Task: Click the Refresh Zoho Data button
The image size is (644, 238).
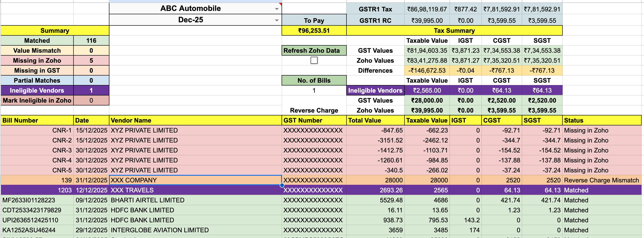Action: point(314,50)
